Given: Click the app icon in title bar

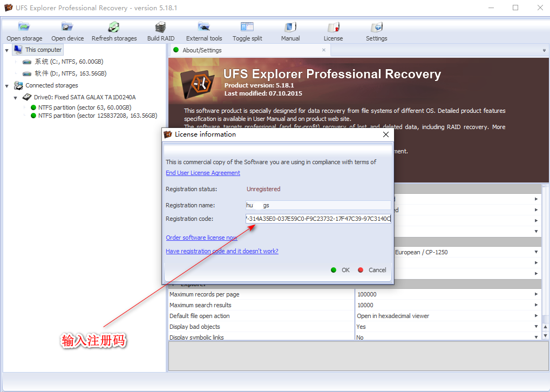Looking at the screenshot, I should coord(9,8).
